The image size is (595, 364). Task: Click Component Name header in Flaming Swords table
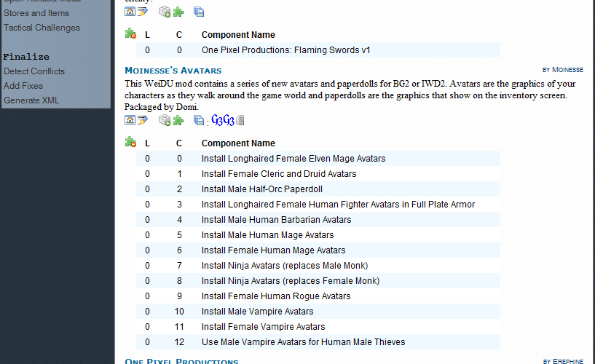point(238,35)
